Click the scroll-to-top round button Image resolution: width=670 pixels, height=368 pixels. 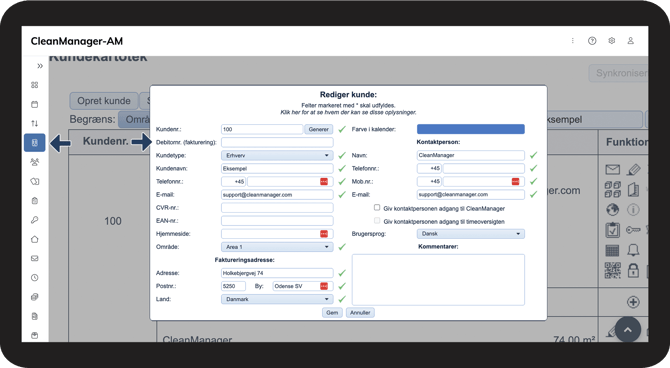tap(627, 330)
